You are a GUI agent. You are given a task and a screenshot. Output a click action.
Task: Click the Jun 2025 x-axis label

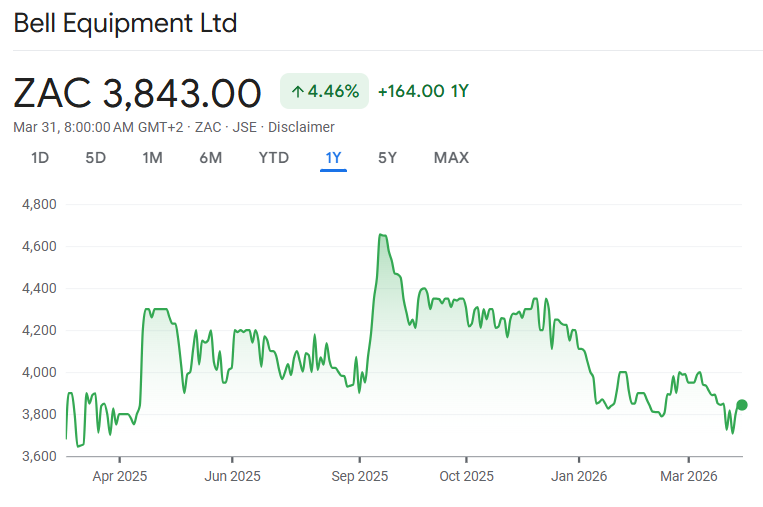232,476
